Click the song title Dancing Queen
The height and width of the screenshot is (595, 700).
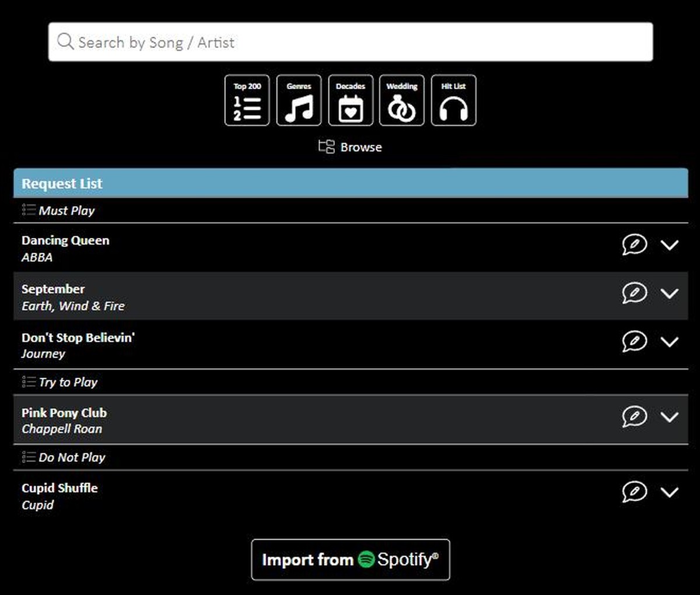pos(65,240)
